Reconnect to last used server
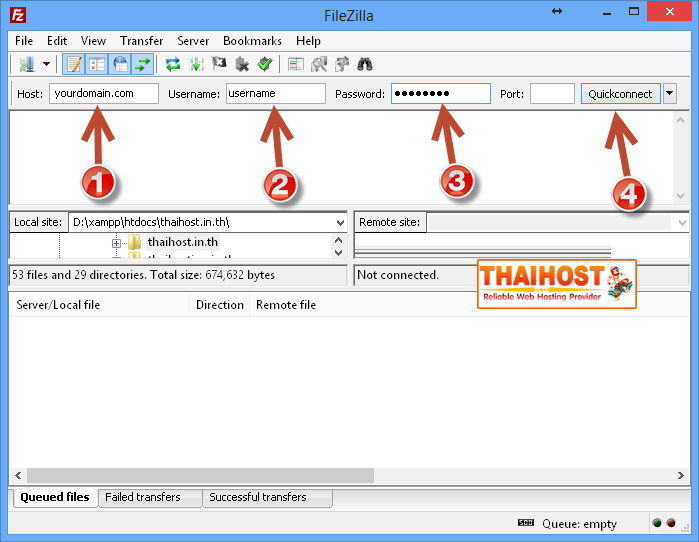This screenshot has width=699, height=542. tap(265, 64)
